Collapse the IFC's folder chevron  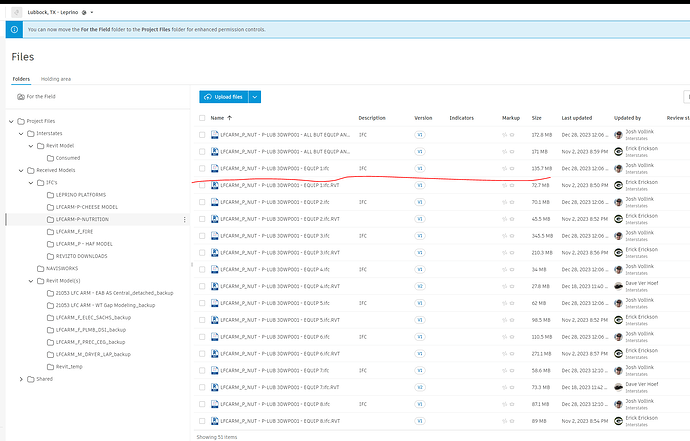(x=31, y=183)
